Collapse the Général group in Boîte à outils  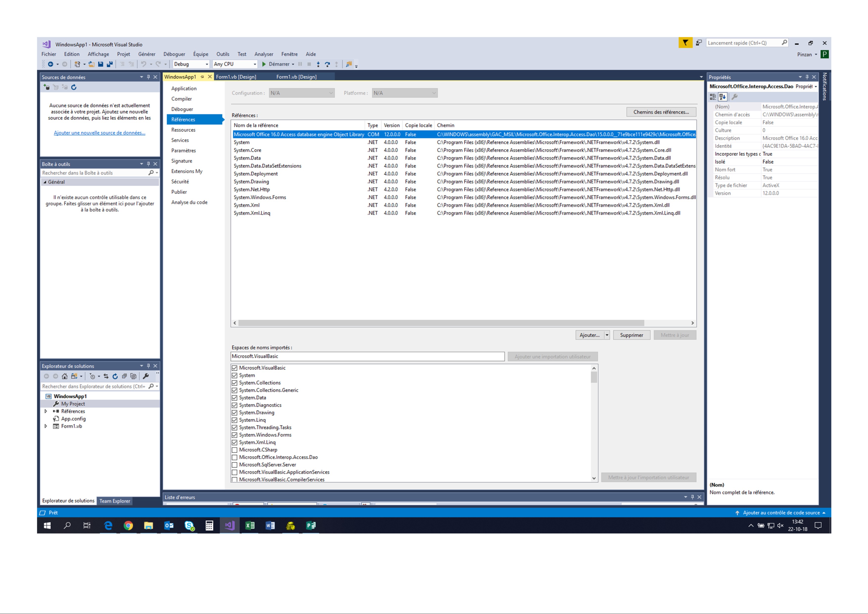(45, 182)
